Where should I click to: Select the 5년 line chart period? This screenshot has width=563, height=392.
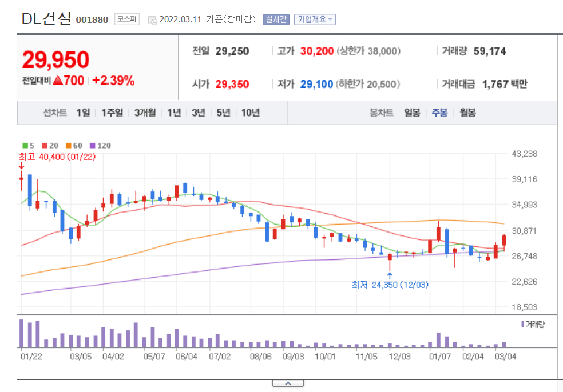pyautogui.click(x=223, y=113)
